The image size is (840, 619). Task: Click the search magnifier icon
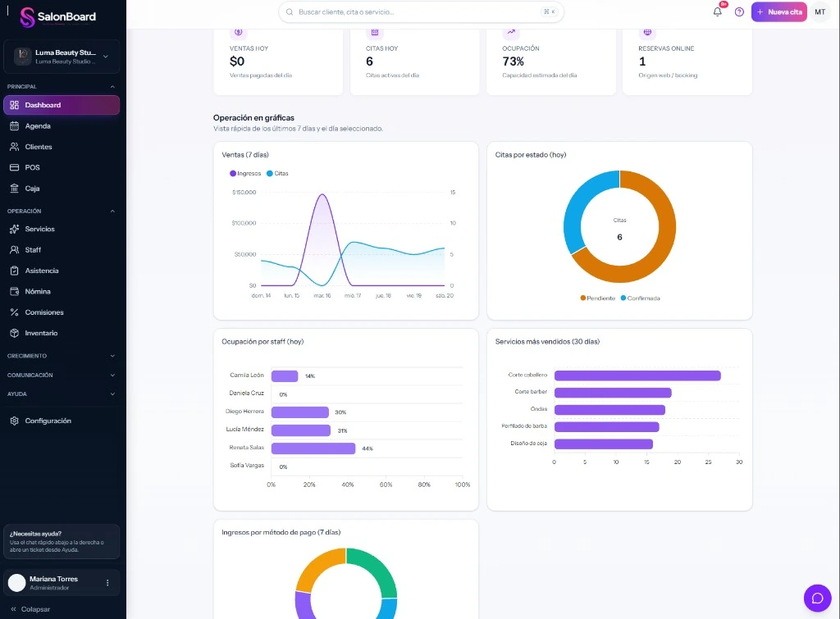click(290, 11)
